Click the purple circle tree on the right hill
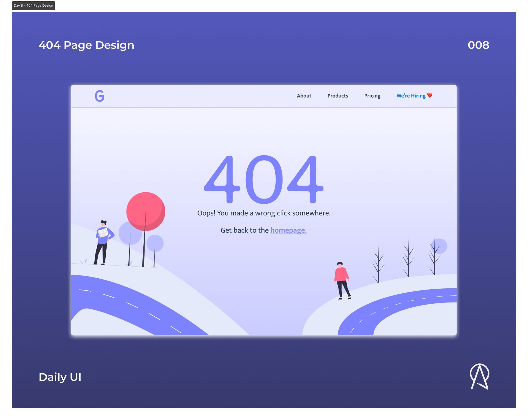Image resolution: width=528 pixels, height=420 pixels. click(439, 246)
